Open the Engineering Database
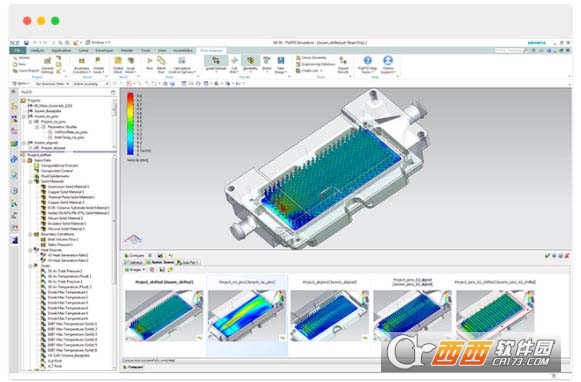This screenshot has height=382, width=581. 316,64
